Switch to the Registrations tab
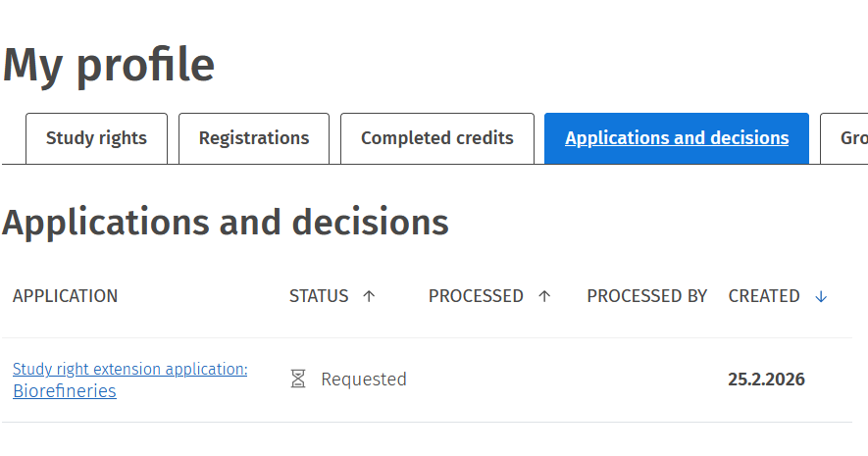Image resolution: width=868 pixels, height=456 pixels. click(x=254, y=138)
